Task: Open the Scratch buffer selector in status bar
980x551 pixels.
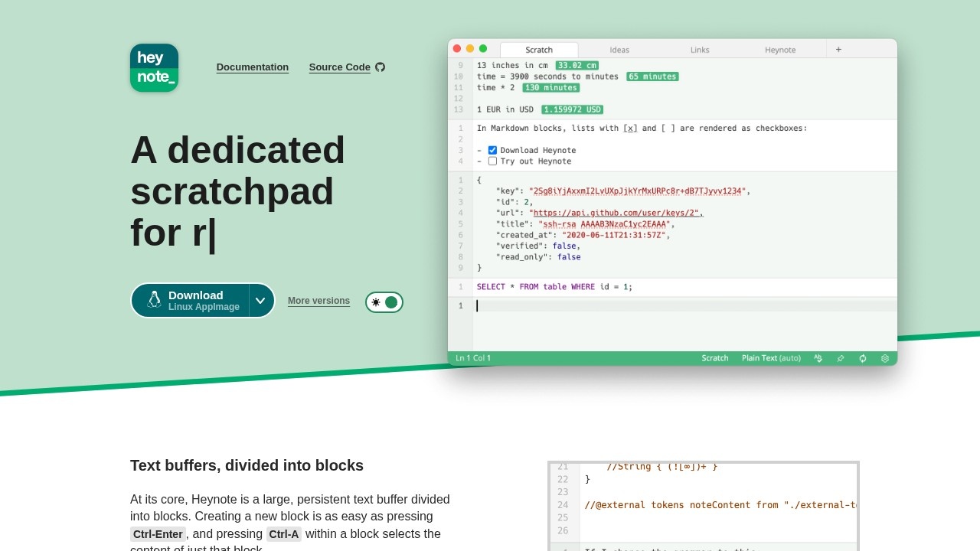Action: coord(715,358)
